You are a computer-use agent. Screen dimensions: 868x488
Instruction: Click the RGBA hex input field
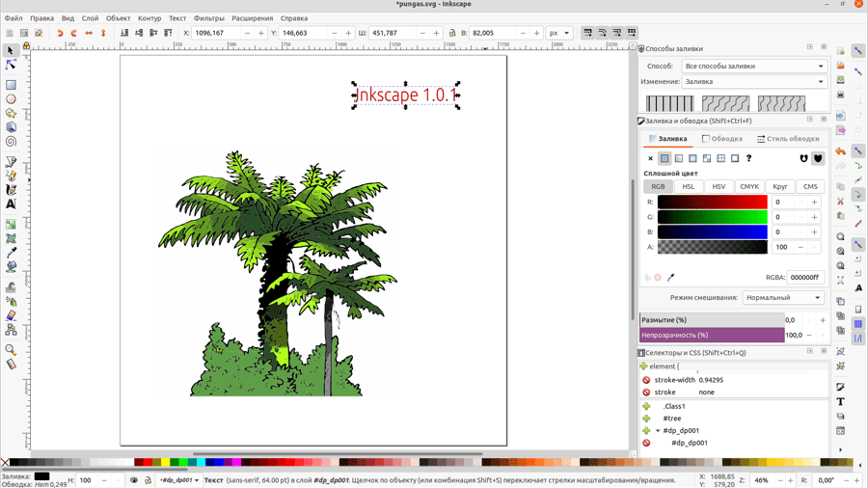(805, 277)
